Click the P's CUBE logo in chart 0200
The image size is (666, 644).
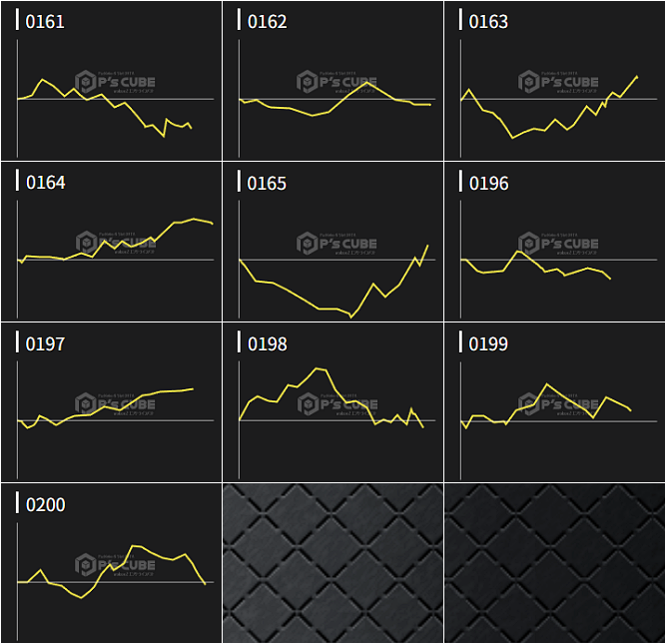click(115, 565)
